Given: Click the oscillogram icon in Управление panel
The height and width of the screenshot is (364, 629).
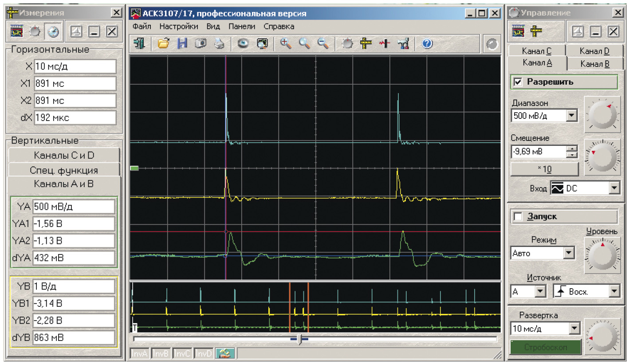Looking at the screenshot, I should (x=519, y=31).
